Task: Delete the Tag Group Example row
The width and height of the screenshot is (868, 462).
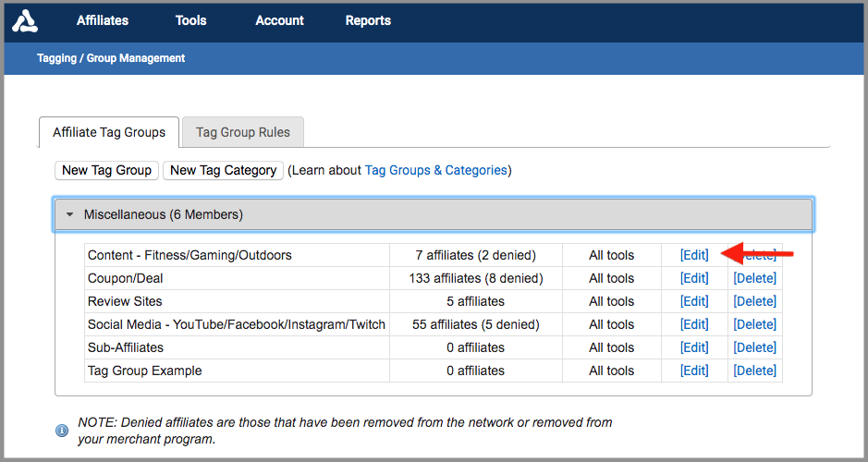Action: click(x=754, y=371)
